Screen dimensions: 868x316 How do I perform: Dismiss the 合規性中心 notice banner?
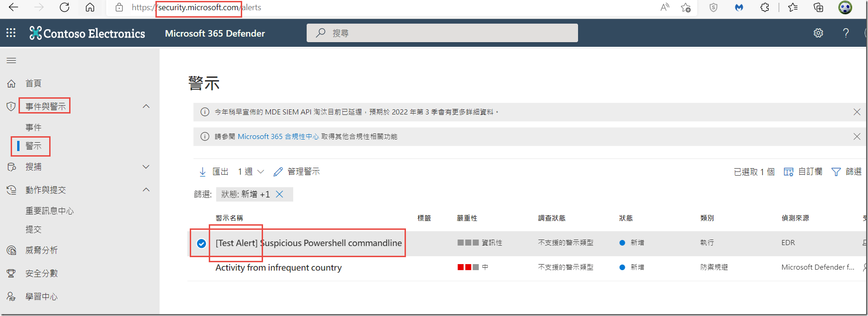(x=857, y=137)
